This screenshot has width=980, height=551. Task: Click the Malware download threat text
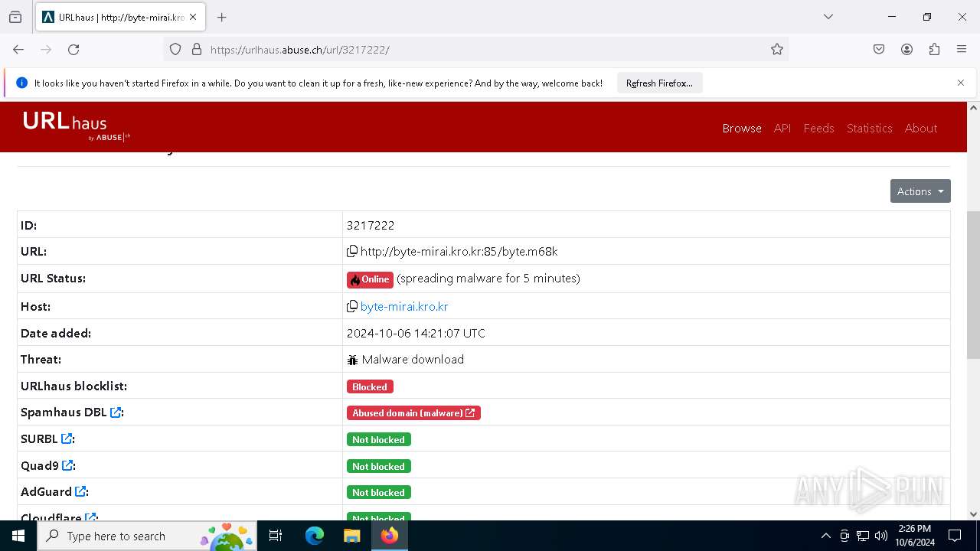[413, 359]
